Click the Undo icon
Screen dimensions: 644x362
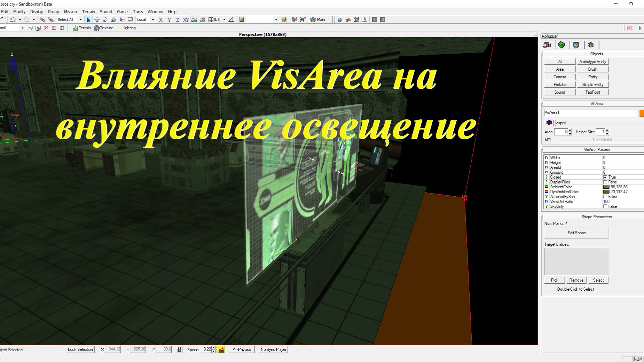pos(13,19)
